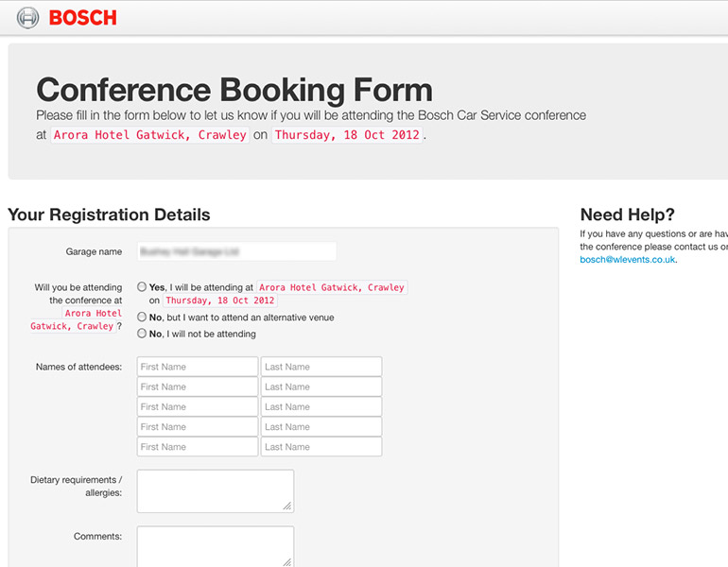Open the bosch@wlevents.co.uk email link
728x567 pixels.
click(627, 259)
